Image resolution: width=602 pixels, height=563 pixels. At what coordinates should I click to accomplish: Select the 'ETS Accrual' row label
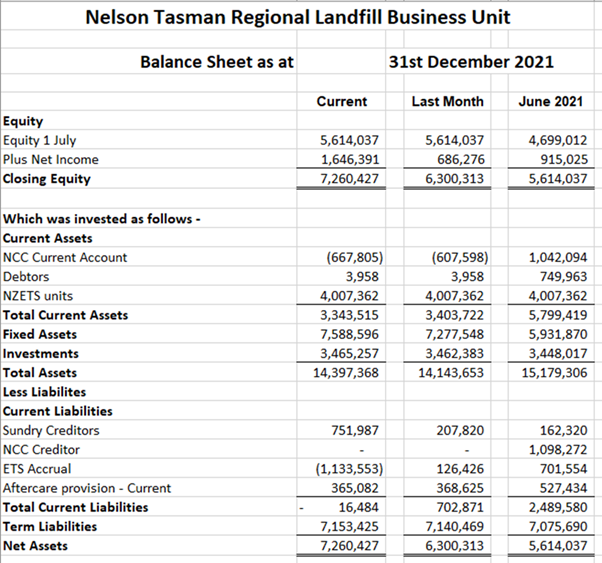coord(37,469)
